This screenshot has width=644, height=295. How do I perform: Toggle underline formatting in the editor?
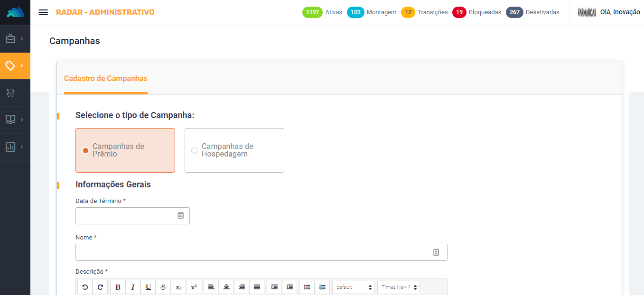(x=148, y=287)
